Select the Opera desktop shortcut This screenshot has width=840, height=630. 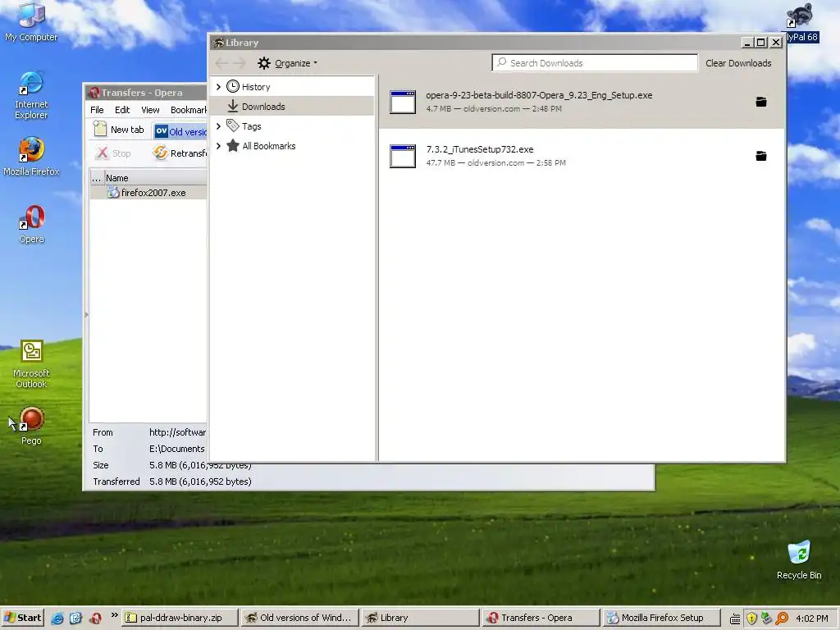point(31,224)
